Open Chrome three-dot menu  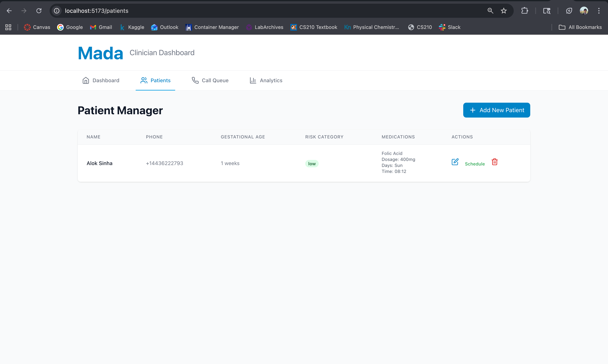599,11
